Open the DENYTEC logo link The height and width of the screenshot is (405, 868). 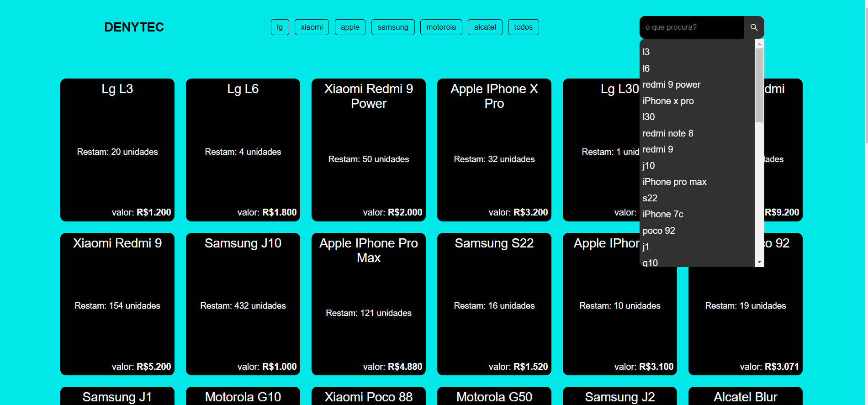point(134,27)
